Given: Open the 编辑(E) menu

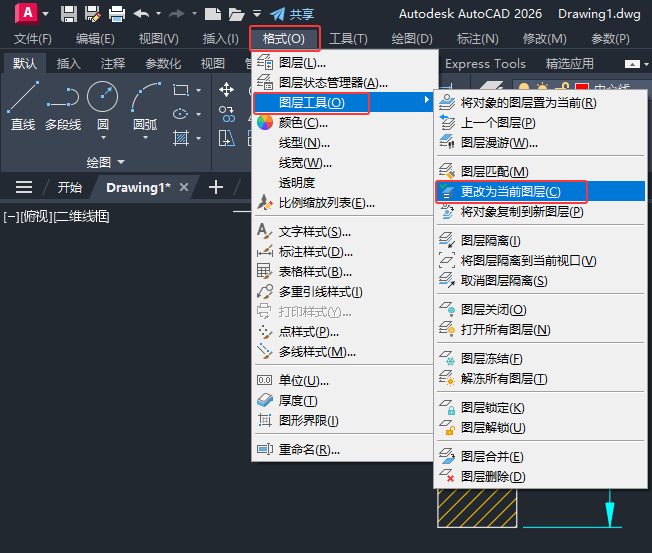Looking at the screenshot, I should click(x=95, y=39).
